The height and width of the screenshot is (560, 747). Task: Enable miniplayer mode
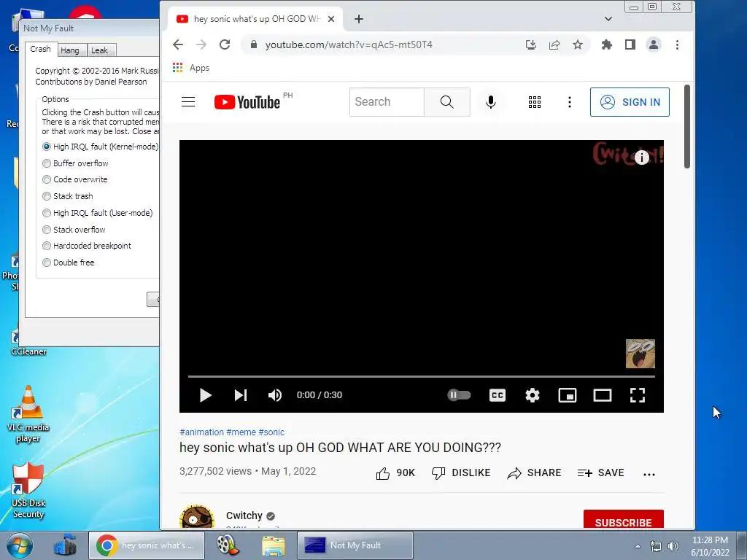[568, 395]
